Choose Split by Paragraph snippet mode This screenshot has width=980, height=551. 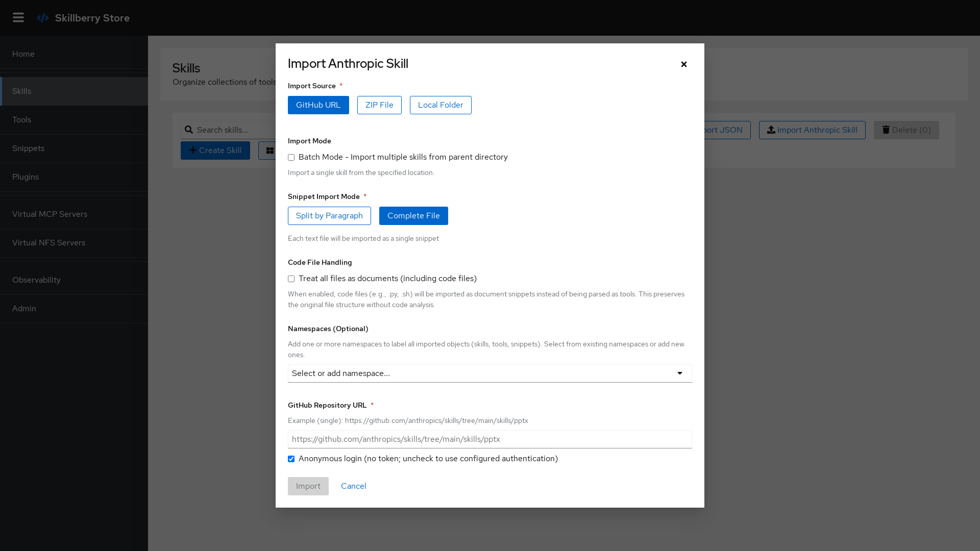pyautogui.click(x=329, y=216)
